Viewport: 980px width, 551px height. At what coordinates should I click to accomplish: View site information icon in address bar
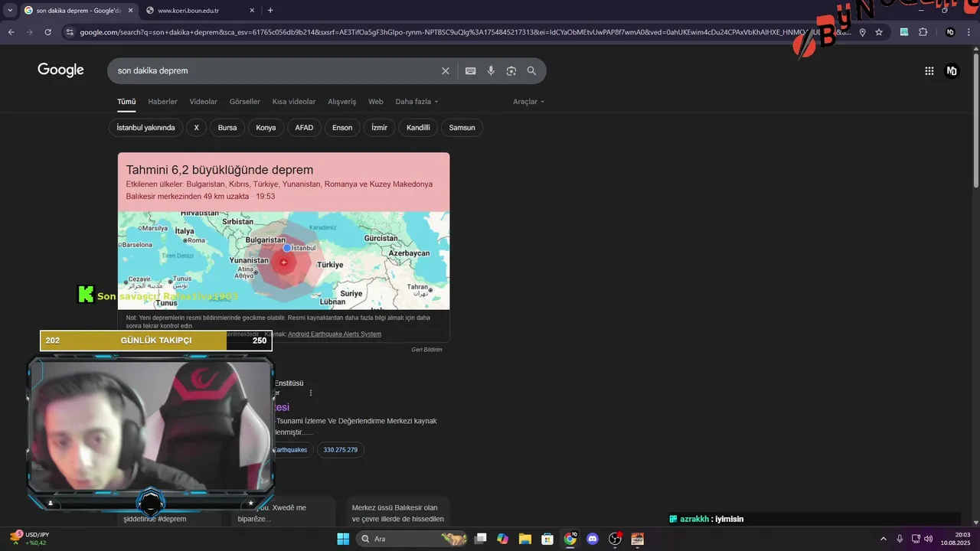(70, 32)
